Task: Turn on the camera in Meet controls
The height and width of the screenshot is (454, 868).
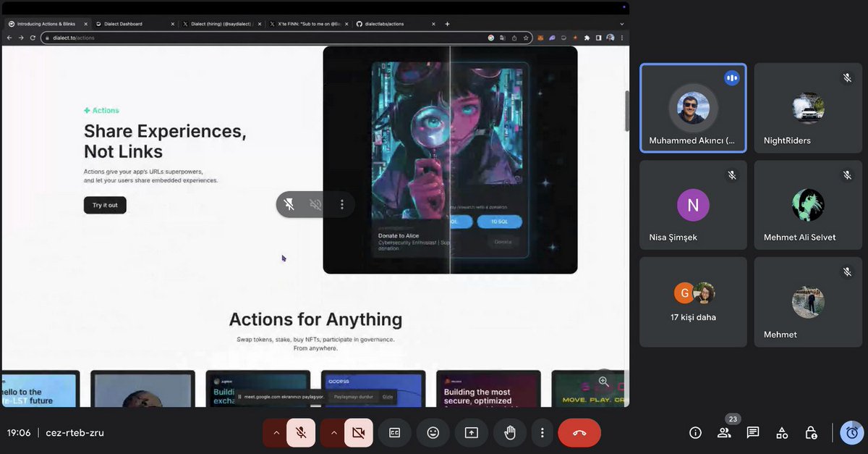Action: [358, 432]
